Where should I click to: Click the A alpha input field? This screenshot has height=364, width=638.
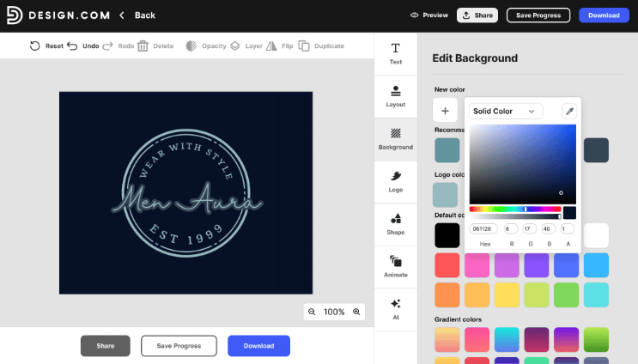(x=568, y=228)
